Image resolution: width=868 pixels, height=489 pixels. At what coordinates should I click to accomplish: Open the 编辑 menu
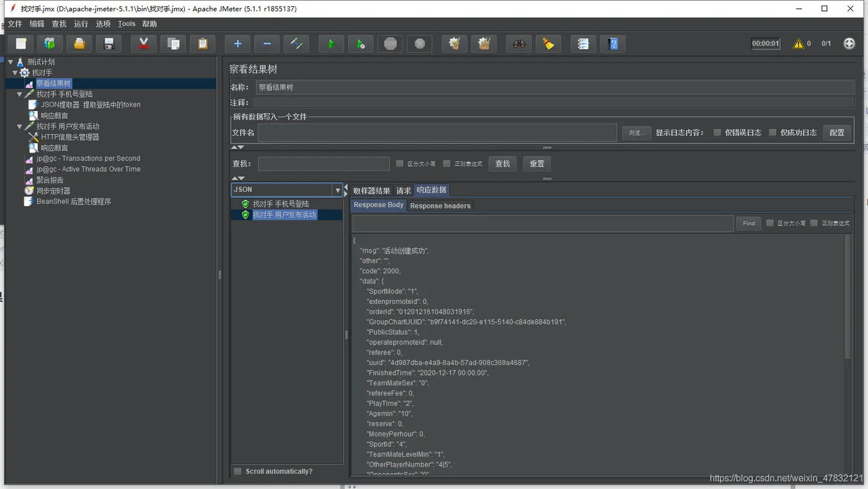click(x=37, y=24)
